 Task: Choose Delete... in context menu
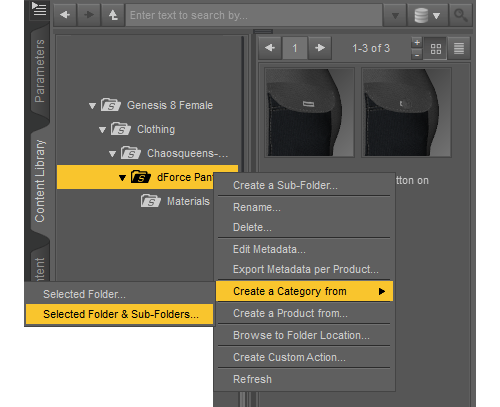pos(304,227)
